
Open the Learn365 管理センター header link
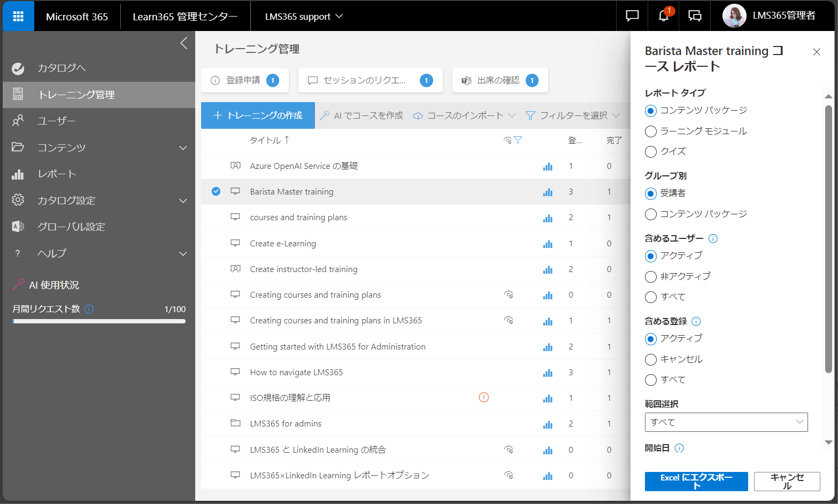pyautogui.click(x=185, y=17)
